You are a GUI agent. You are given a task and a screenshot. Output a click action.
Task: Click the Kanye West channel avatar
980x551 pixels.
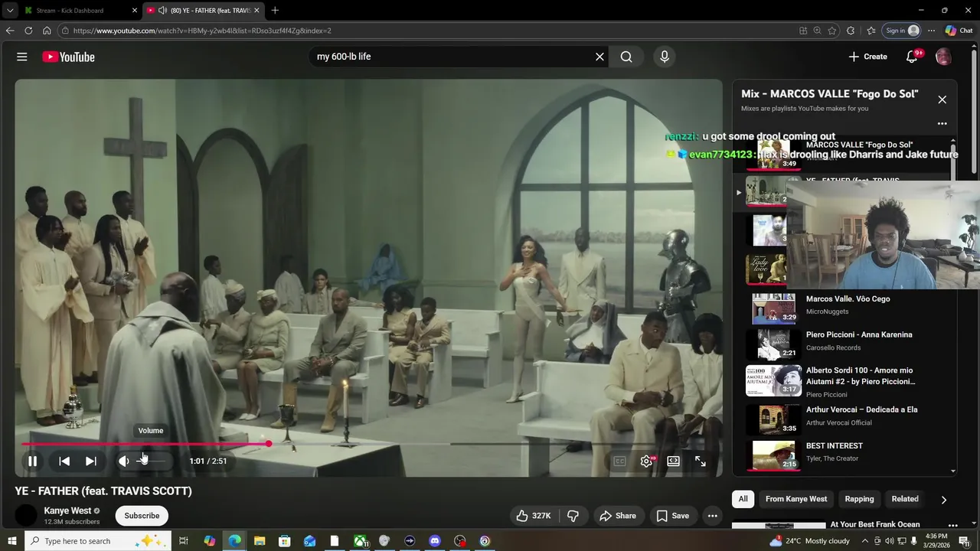(26, 515)
